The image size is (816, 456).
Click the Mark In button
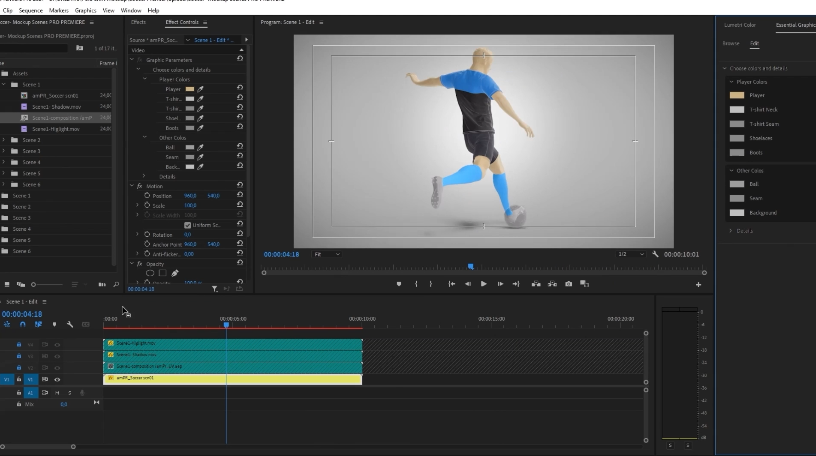(x=416, y=284)
